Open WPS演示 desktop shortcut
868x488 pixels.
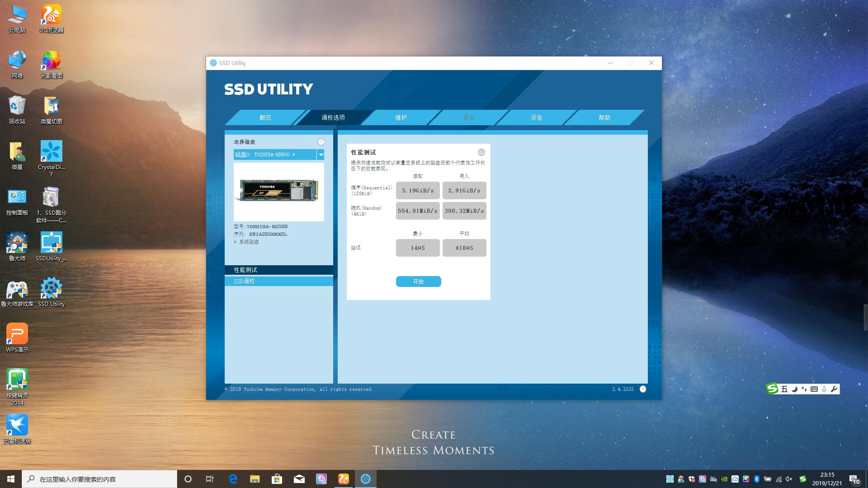17,334
